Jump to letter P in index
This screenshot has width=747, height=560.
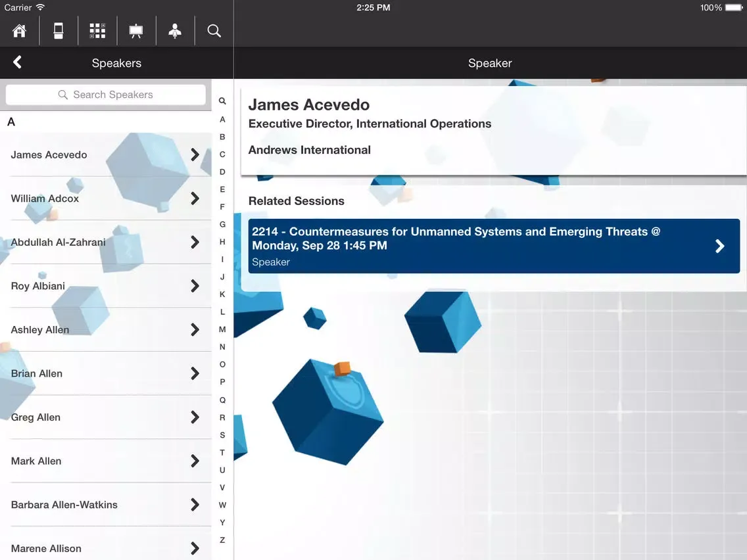tap(222, 382)
